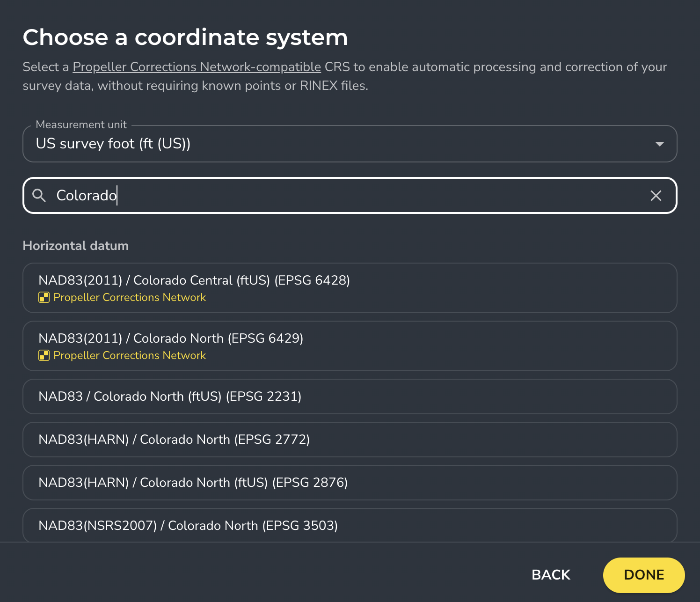Choose NAD83 Colorado North ftUS EPSG 2231

[x=350, y=396]
